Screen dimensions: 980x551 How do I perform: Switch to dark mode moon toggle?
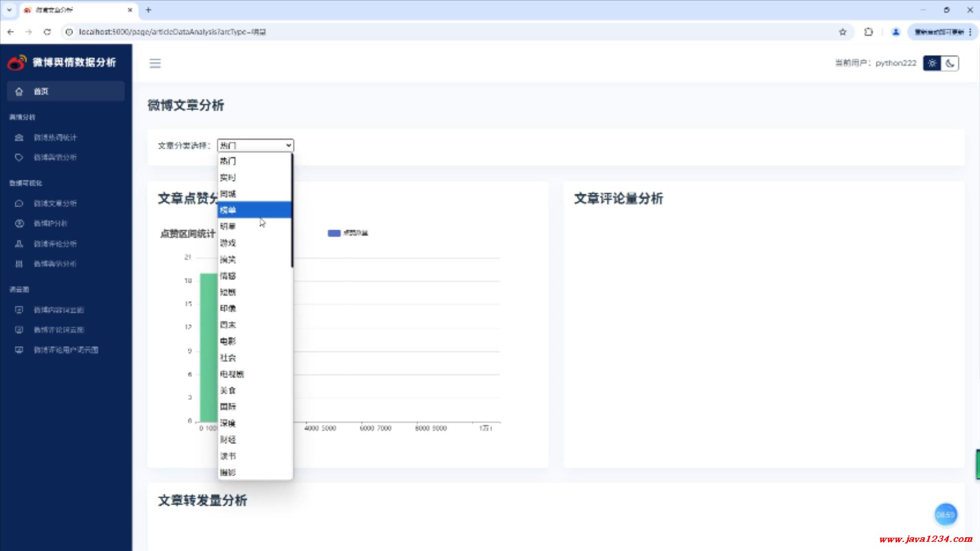[950, 63]
